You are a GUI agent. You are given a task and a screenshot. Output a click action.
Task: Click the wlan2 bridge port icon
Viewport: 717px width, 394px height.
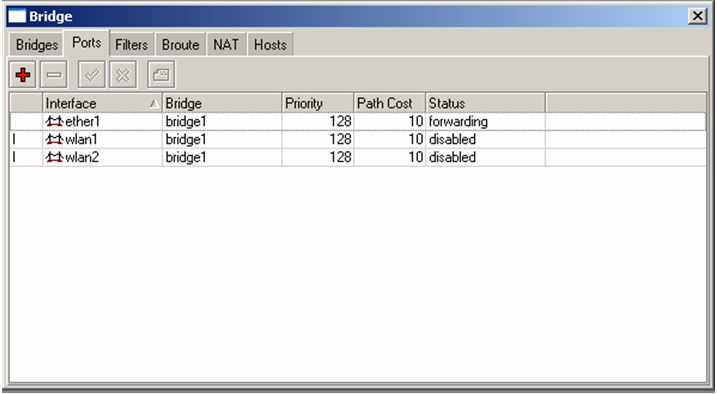click(54, 157)
